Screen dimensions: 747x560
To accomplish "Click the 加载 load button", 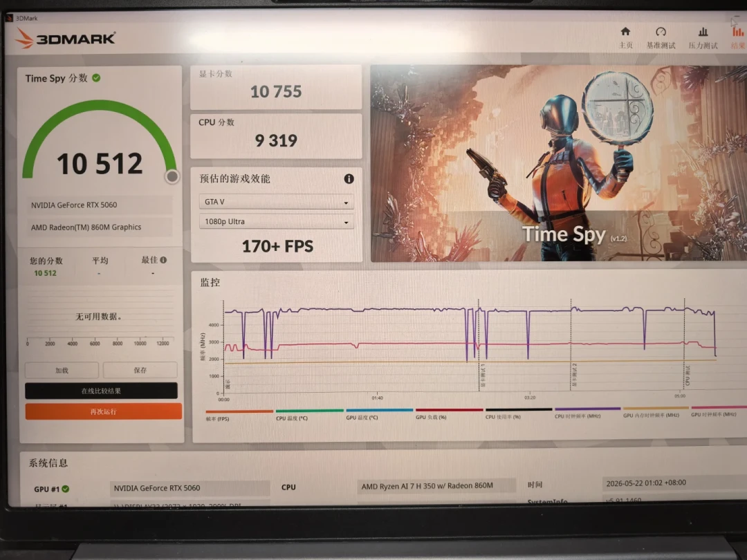I will tap(62, 370).
